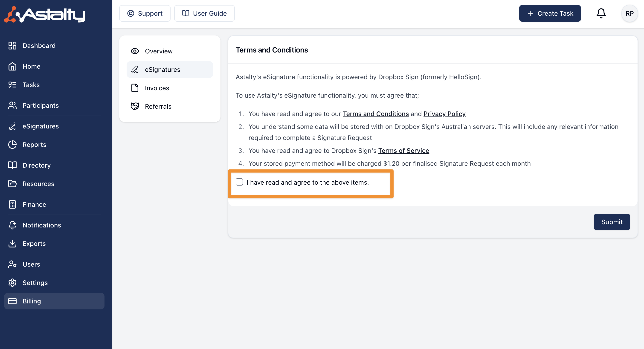Viewport: 644px width, 349px height.
Task: Open the User Guide
Action: pos(204,14)
